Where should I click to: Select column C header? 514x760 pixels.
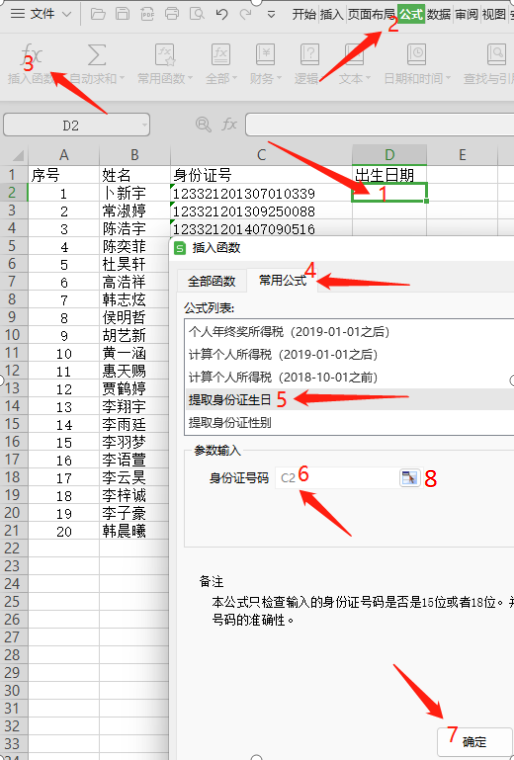click(261, 155)
